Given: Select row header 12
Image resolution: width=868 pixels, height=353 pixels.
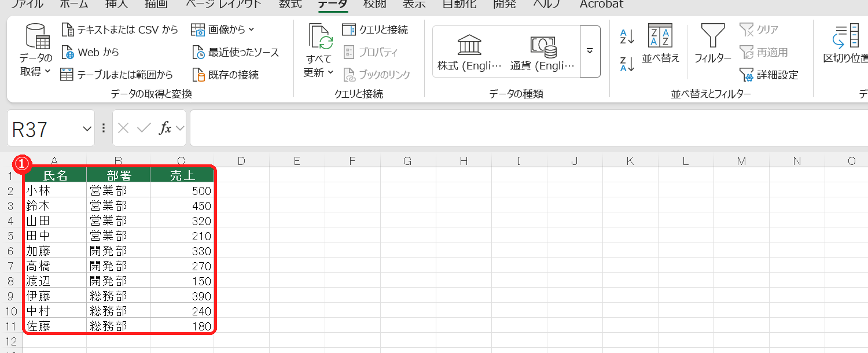Looking at the screenshot, I should [x=11, y=341].
